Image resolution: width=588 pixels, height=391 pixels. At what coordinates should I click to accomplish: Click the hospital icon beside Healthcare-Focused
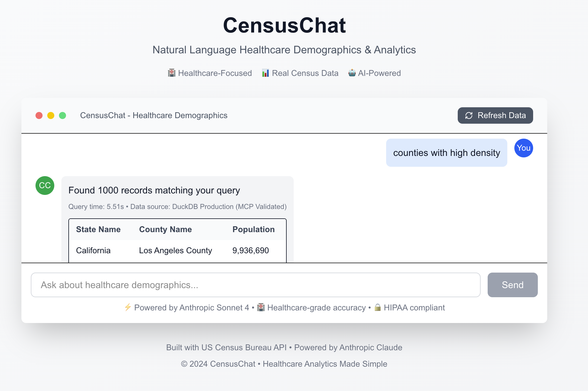(x=171, y=73)
